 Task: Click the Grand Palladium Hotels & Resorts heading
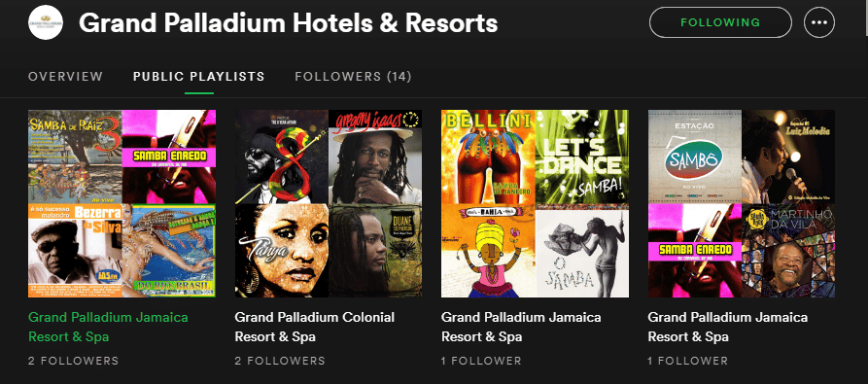(x=289, y=23)
